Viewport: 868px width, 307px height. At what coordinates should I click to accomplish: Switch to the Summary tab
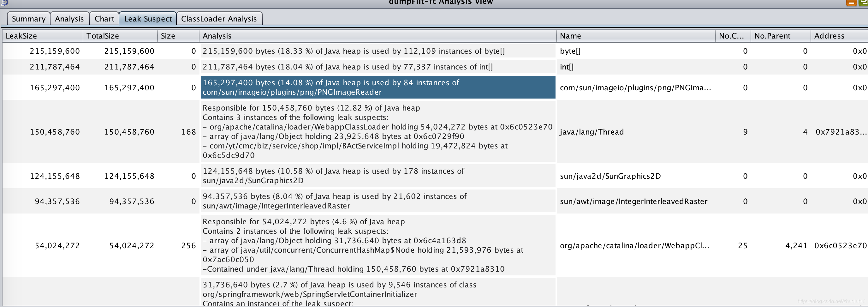pos(29,19)
